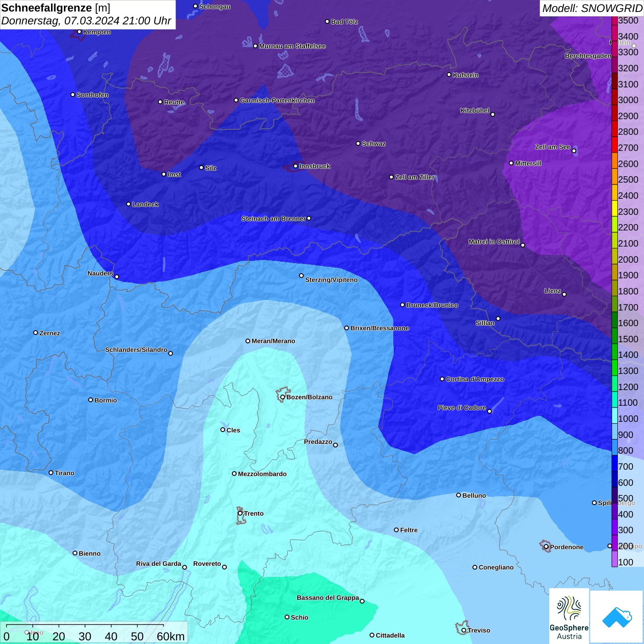Select the Matrei in Osttirol marker

tap(523, 245)
